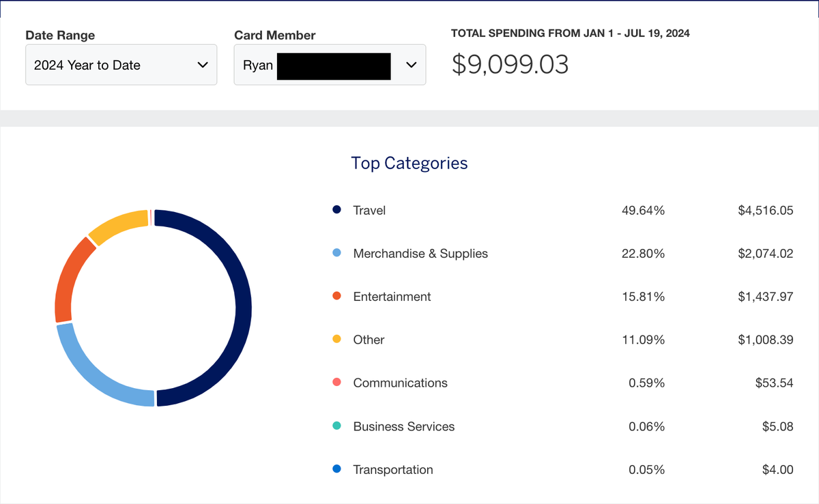
Task: Open the Card Member selector
Action: pyautogui.click(x=330, y=65)
